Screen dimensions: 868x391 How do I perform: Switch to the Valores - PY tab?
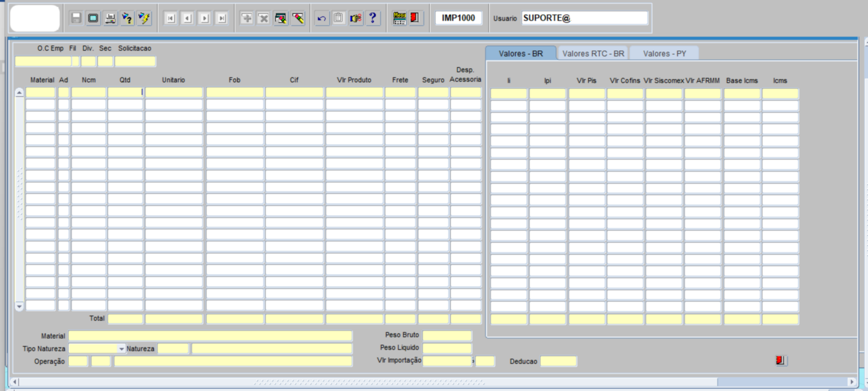664,53
